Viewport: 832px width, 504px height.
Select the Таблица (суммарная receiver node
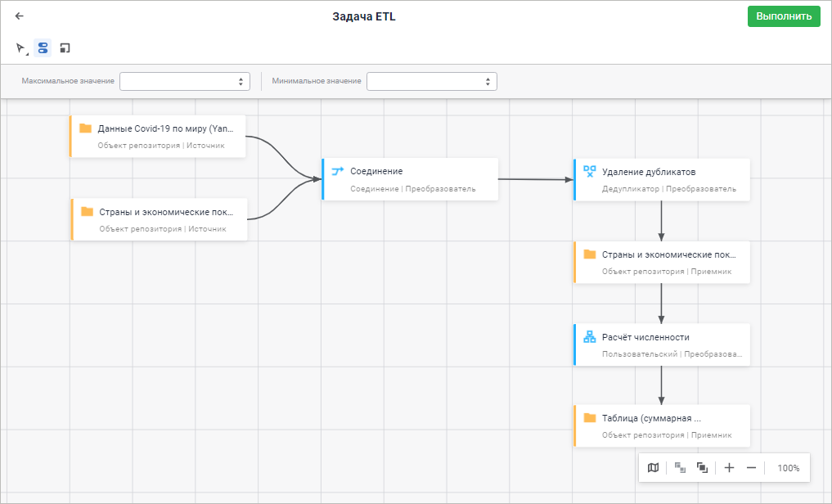click(663, 426)
